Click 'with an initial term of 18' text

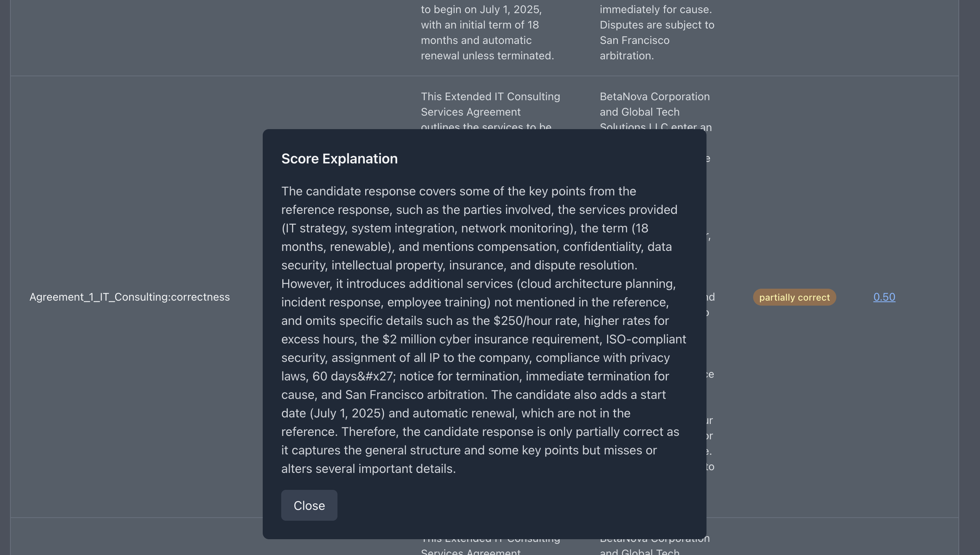point(480,25)
